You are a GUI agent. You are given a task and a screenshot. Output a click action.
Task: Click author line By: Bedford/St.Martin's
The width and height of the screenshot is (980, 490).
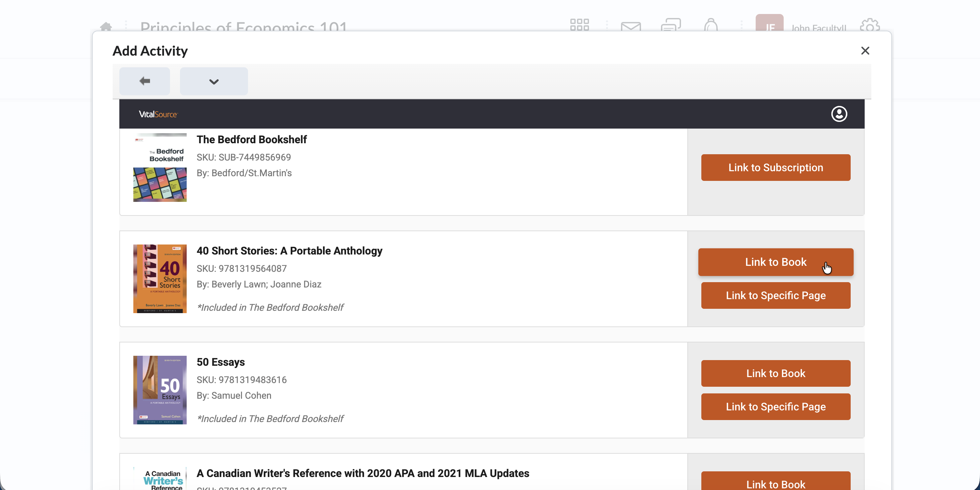pyautogui.click(x=244, y=173)
